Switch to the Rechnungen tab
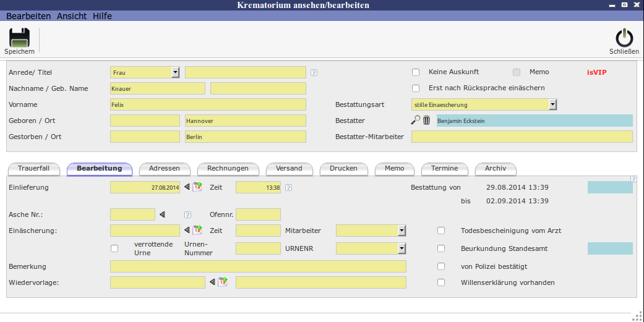 click(x=228, y=168)
